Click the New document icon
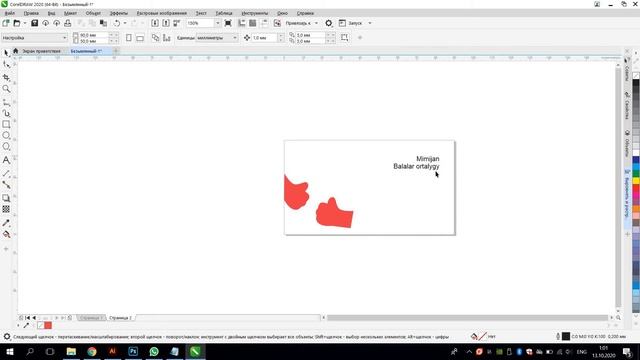Viewport: 640px width, 360px height. click(6, 23)
